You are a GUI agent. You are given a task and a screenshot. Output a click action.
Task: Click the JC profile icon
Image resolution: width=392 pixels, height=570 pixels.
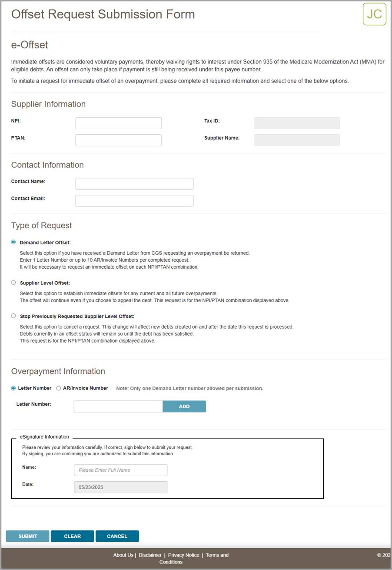click(x=374, y=14)
